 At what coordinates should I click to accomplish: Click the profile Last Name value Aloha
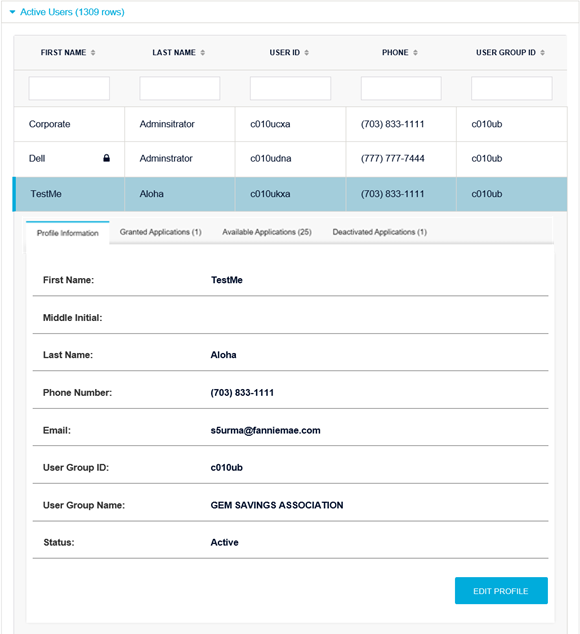223,355
